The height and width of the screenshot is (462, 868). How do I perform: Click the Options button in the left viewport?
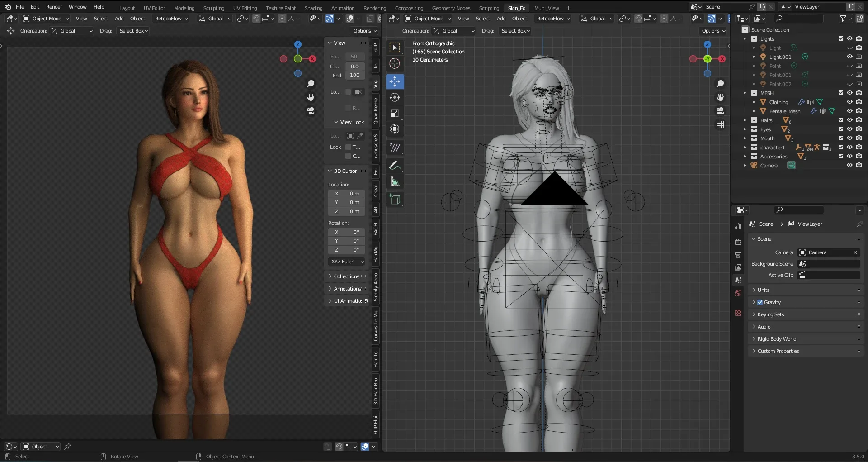click(x=365, y=31)
